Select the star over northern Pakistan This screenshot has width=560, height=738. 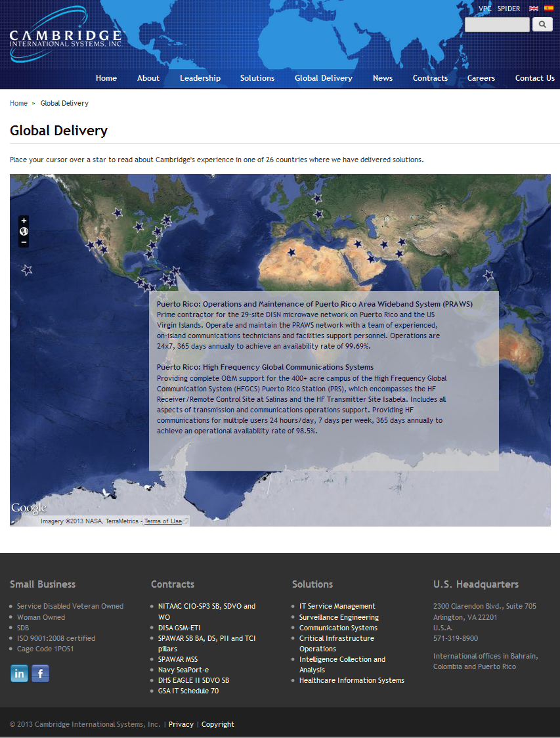tap(401, 242)
